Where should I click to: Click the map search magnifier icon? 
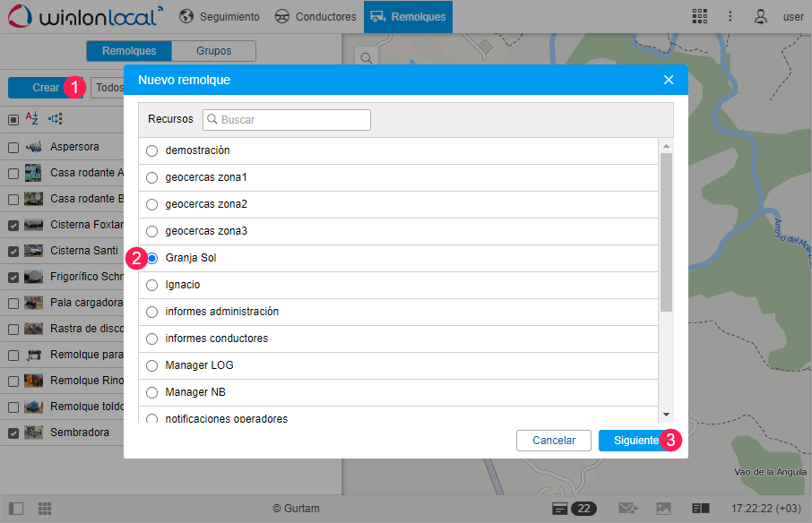[x=367, y=58]
